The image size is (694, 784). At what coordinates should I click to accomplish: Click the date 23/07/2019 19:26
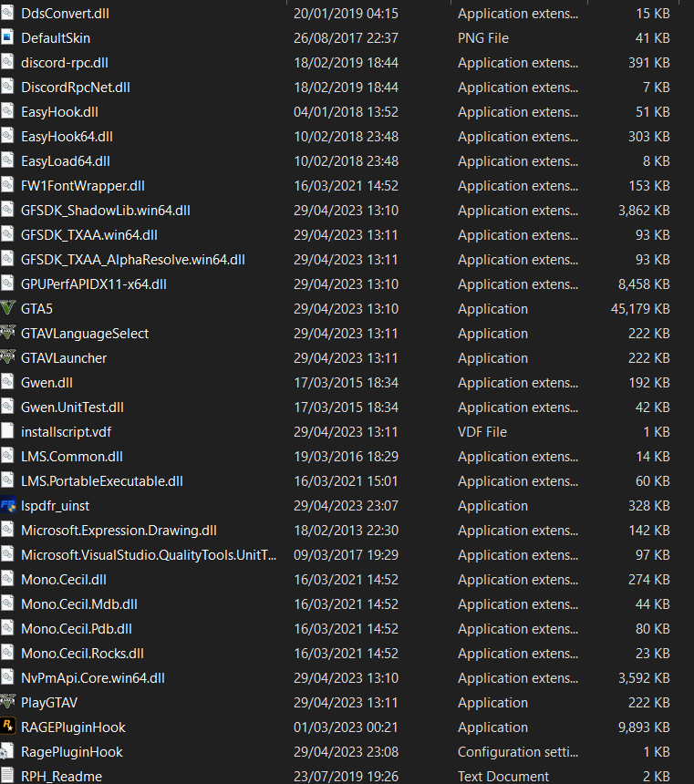click(x=346, y=777)
